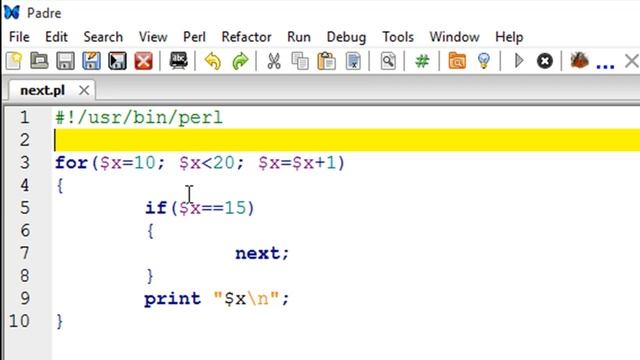Image resolution: width=640 pixels, height=360 pixels.
Task: Click the 'for' keyword on line 3
Action: coord(71,162)
